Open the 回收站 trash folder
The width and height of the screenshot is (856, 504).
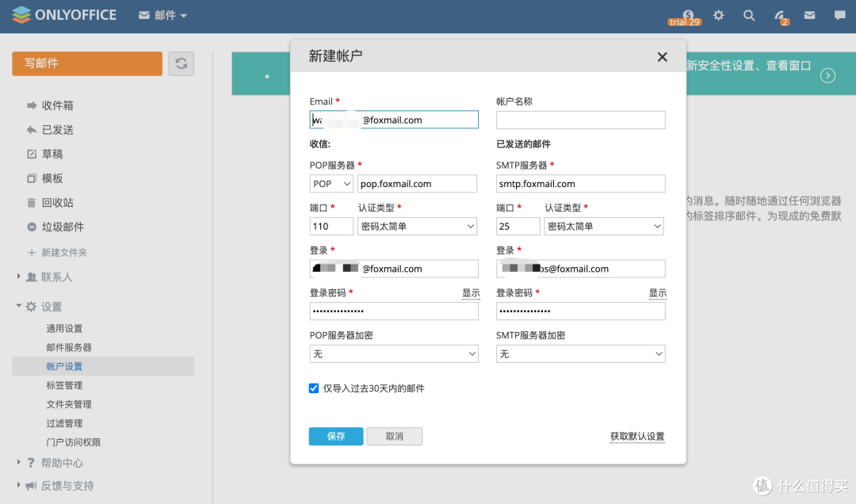tap(57, 203)
